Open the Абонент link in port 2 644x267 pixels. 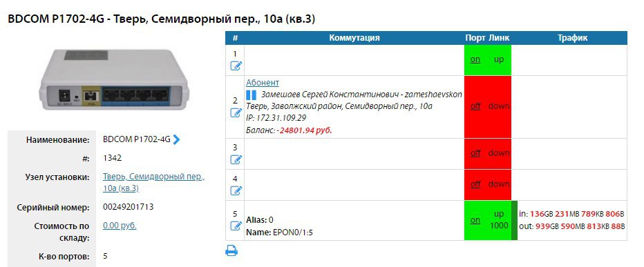click(x=263, y=83)
